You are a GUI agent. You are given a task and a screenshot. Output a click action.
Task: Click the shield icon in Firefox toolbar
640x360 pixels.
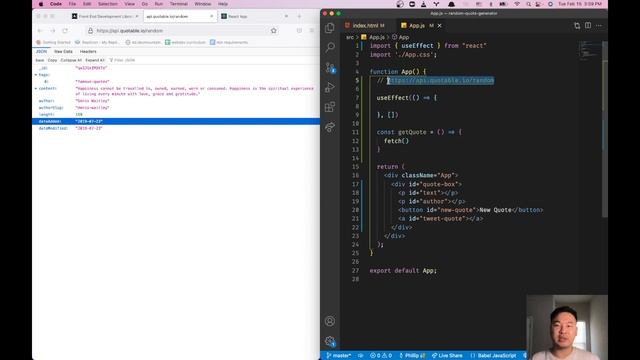[299, 31]
